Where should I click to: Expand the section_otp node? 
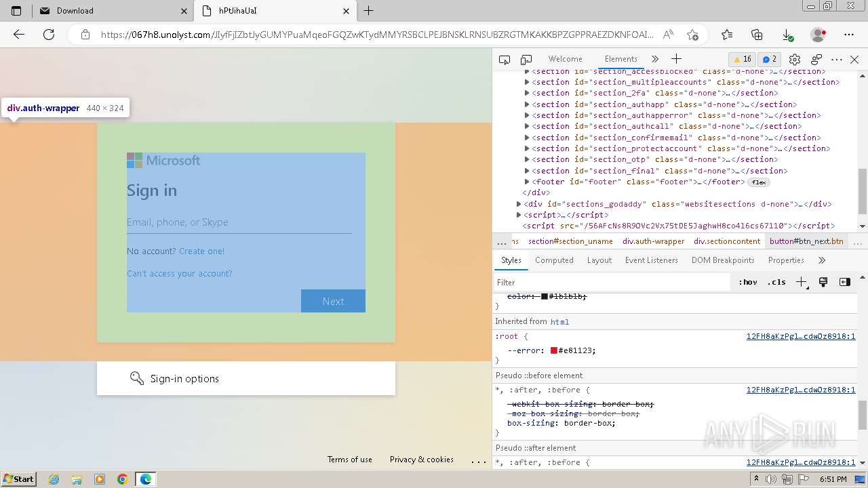tap(527, 159)
